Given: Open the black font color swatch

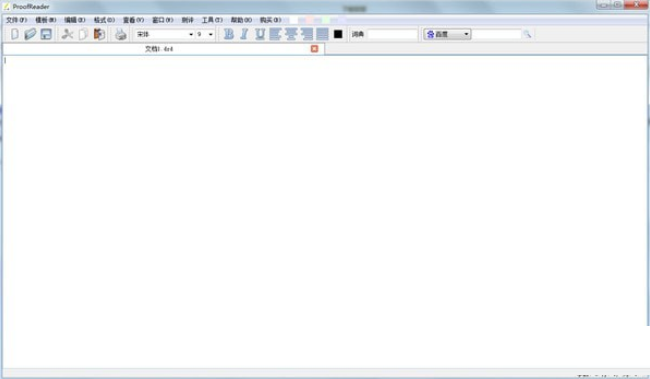Looking at the screenshot, I should 338,34.
